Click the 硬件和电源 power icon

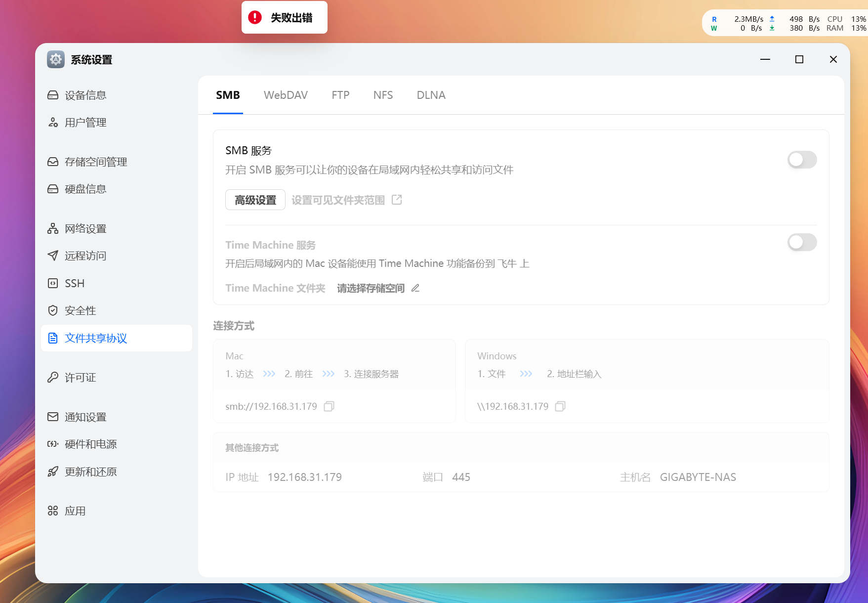coord(53,444)
